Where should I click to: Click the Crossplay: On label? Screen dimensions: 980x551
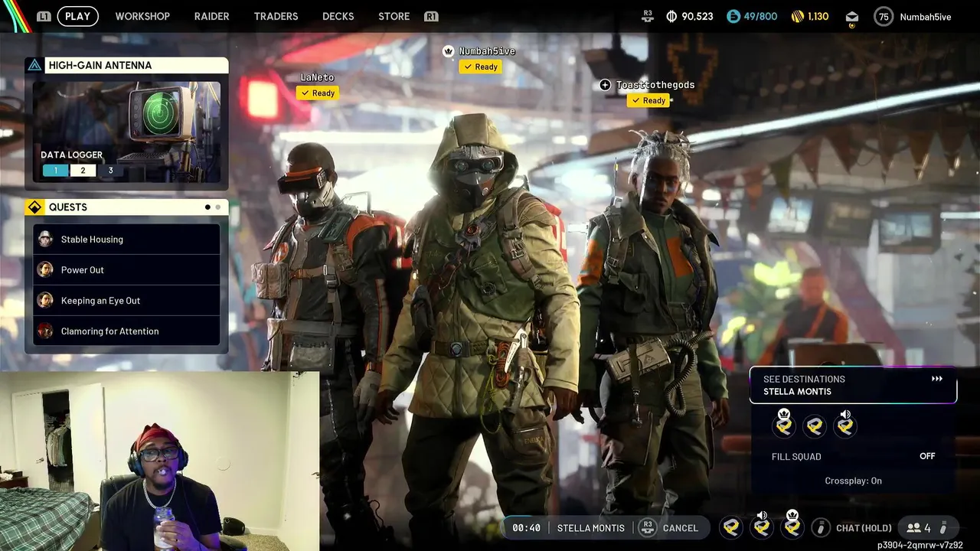tap(853, 481)
